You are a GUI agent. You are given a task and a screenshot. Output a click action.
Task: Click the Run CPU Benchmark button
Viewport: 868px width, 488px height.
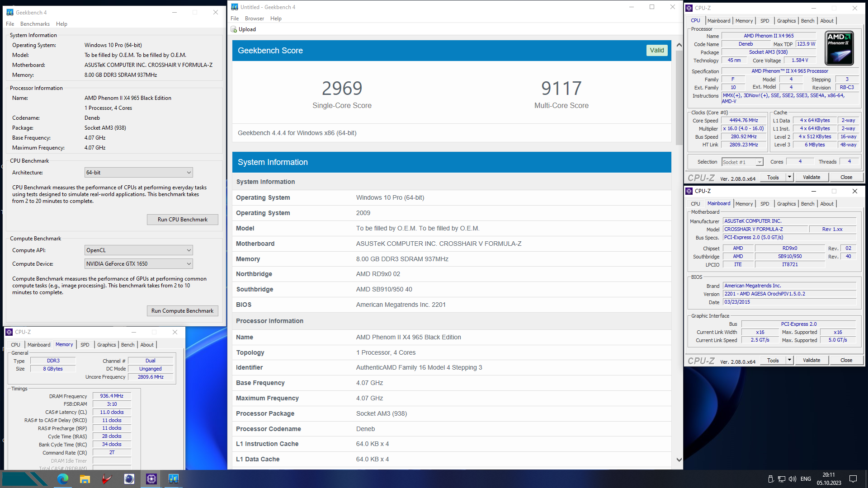coord(183,220)
